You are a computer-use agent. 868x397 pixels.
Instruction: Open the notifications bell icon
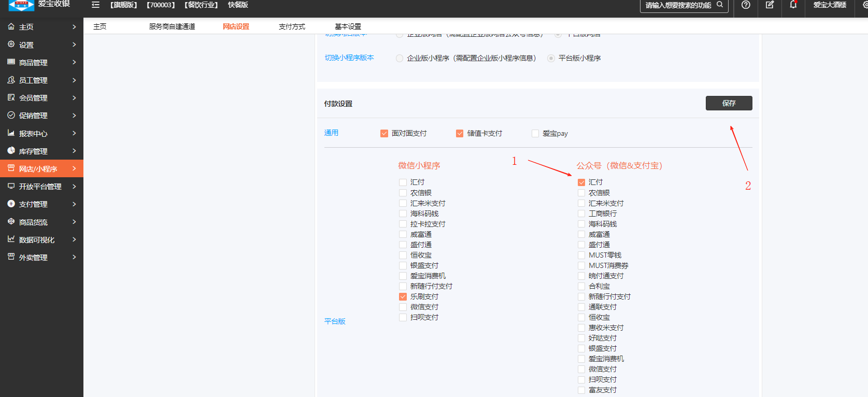793,5
